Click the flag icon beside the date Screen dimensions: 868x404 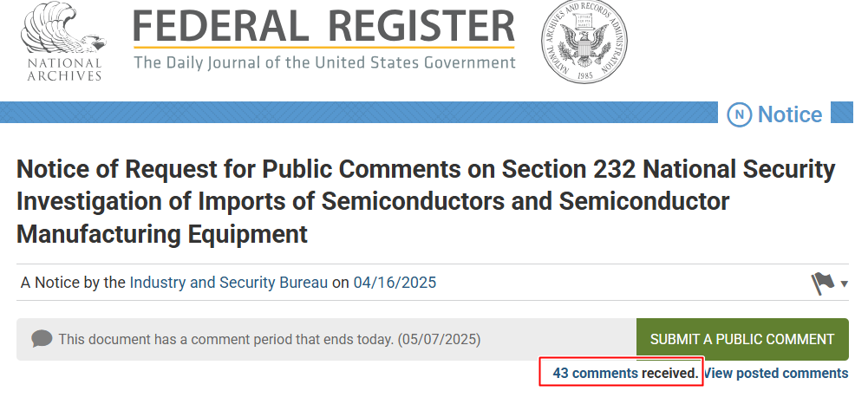(x=823, y=283)
